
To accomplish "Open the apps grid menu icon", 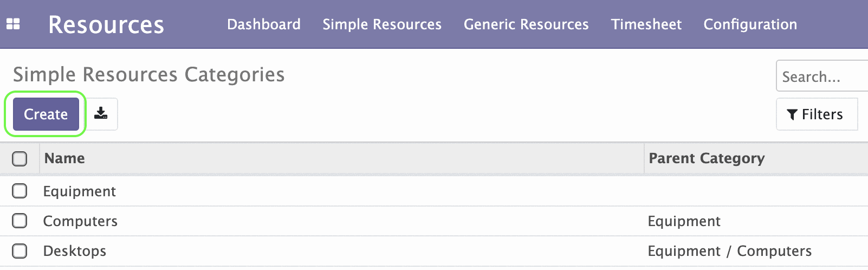I will (x=13, y=24).
